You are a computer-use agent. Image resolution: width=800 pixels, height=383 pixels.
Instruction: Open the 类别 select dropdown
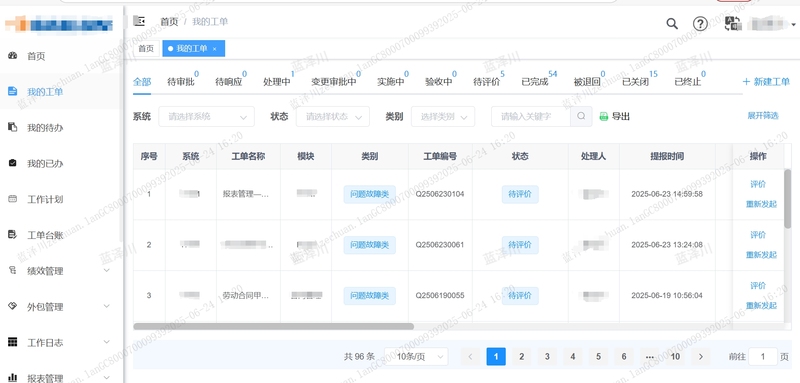tap(443, 116)
